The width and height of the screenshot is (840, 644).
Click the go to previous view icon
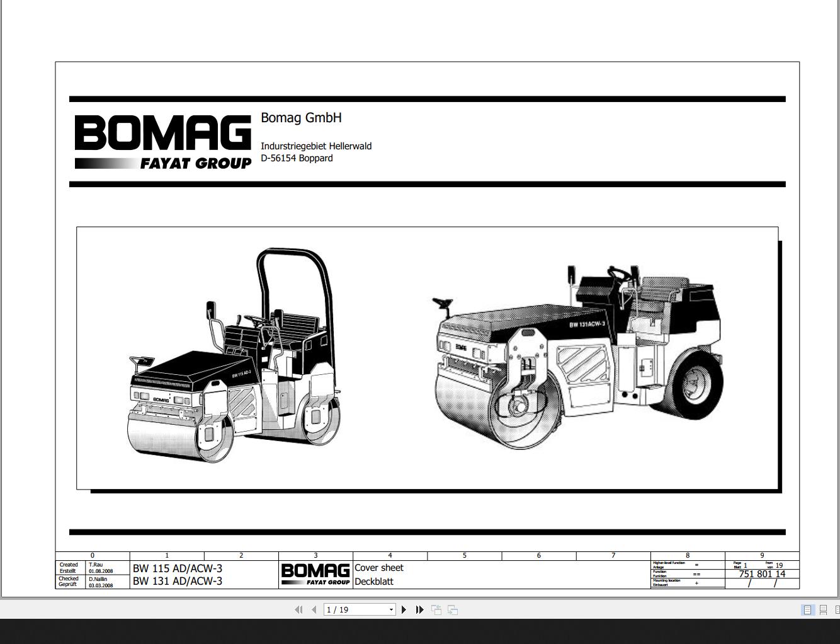pos(436,609)
